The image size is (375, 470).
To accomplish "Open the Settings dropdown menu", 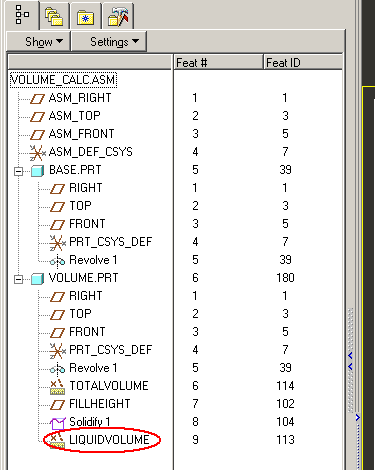I will [x=109, y=42].
